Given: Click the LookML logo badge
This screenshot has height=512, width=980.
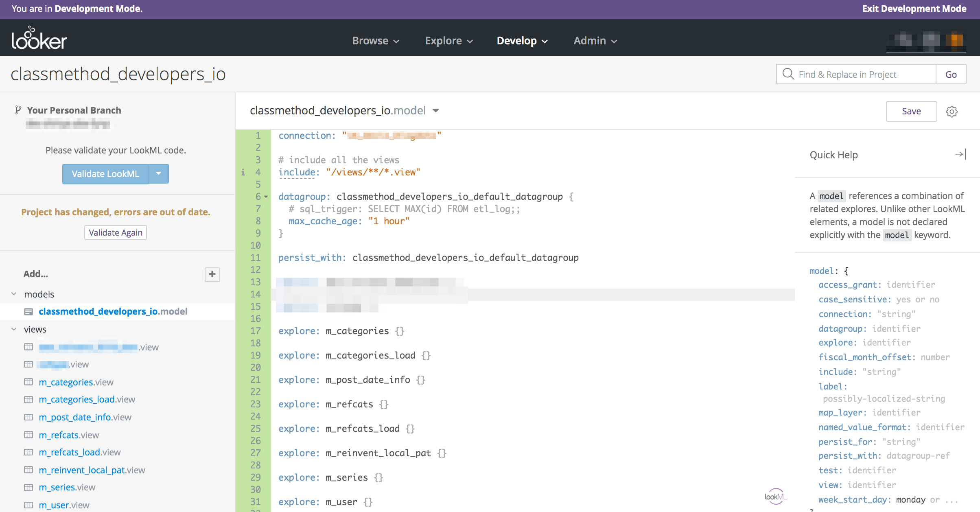Looking at the screenshot, I should [x=776, y=496].
